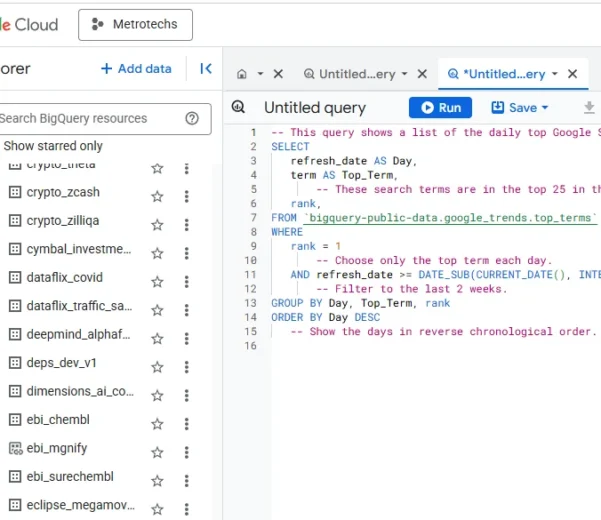
Task: Open more actions for dataflix_traffic_sa...
Action: click(x=187, y=310)
